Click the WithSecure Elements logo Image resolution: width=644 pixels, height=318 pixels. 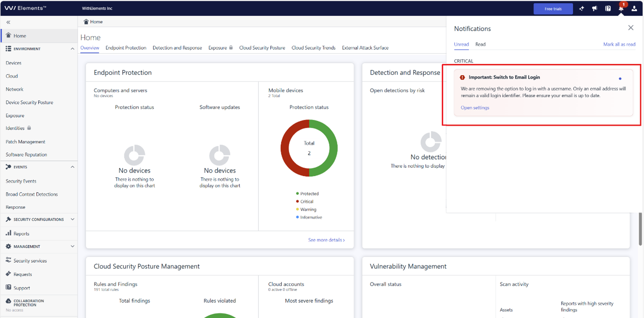coord(25,8)
